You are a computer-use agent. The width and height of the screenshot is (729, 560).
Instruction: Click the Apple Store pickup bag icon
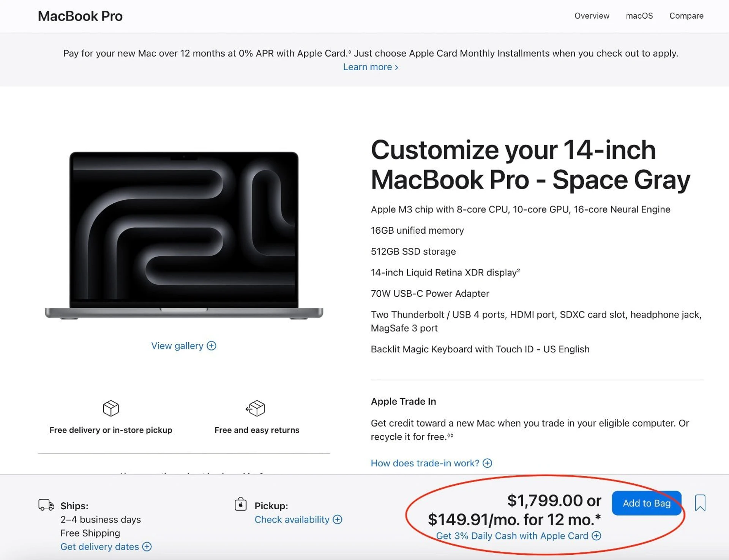[241, 504]
